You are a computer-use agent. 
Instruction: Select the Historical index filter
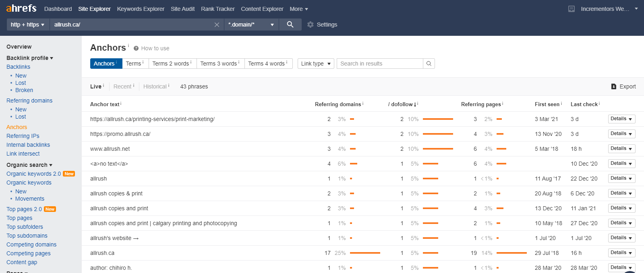coord(155,86)
